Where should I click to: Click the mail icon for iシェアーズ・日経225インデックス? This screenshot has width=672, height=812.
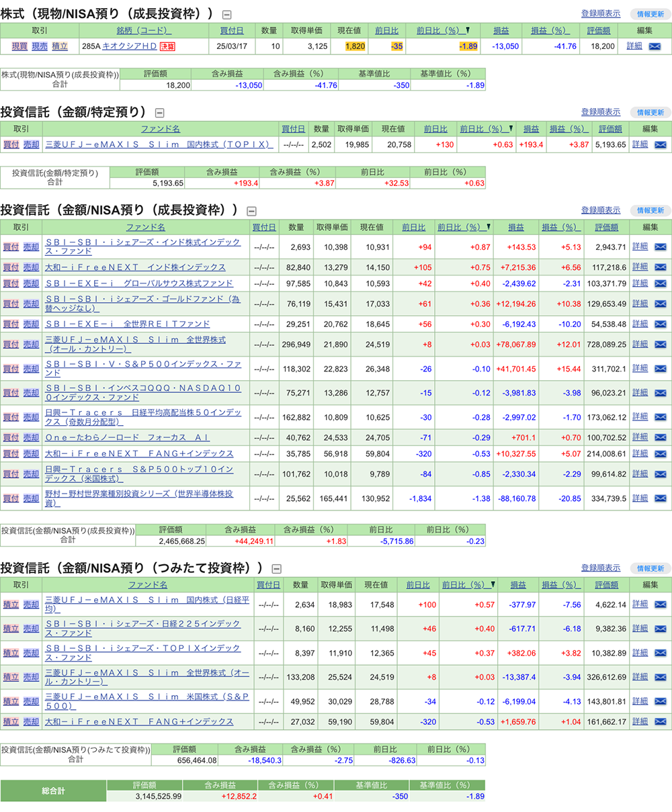tap(660, 629)
